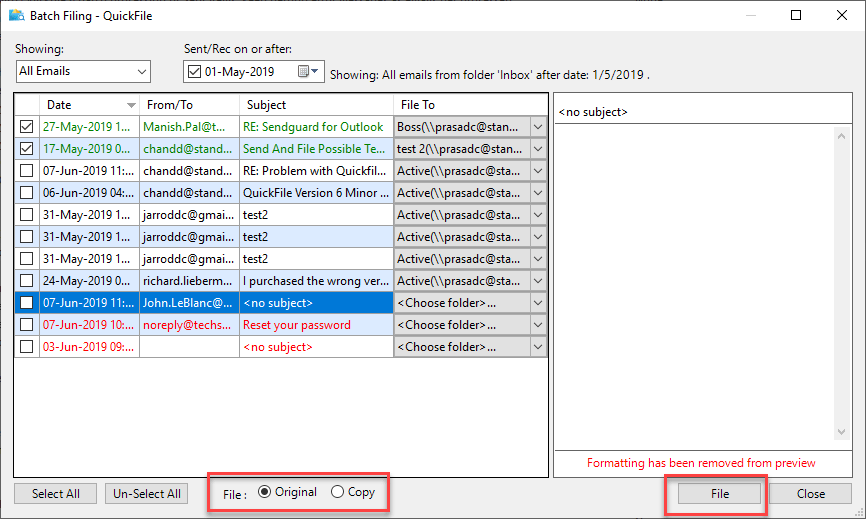Viewport: 866px width, 519px height.
Task: Click the Subject column header
Action: [316, 105]
